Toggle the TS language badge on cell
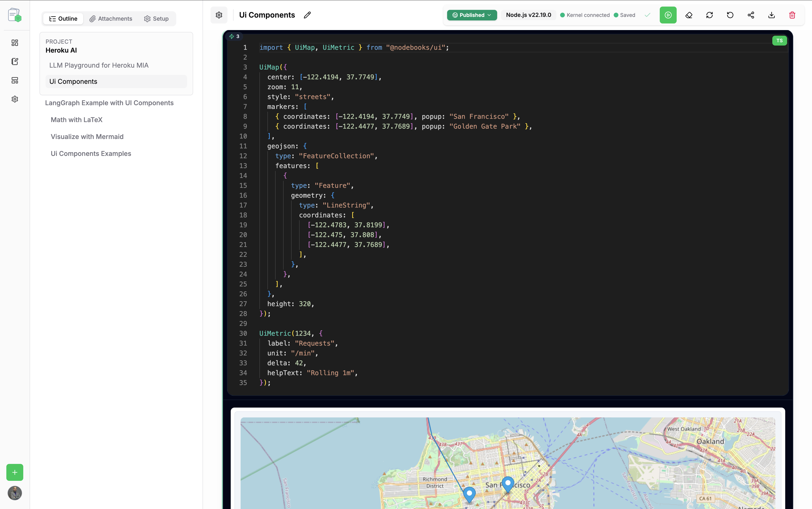 click(779, 40)
